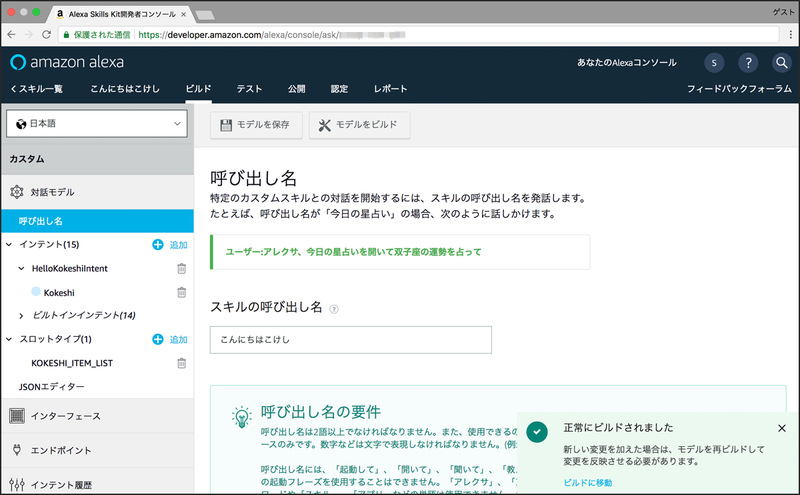
Task: Open あなたのAlexaコンソール link
Action: coord(627,63)
